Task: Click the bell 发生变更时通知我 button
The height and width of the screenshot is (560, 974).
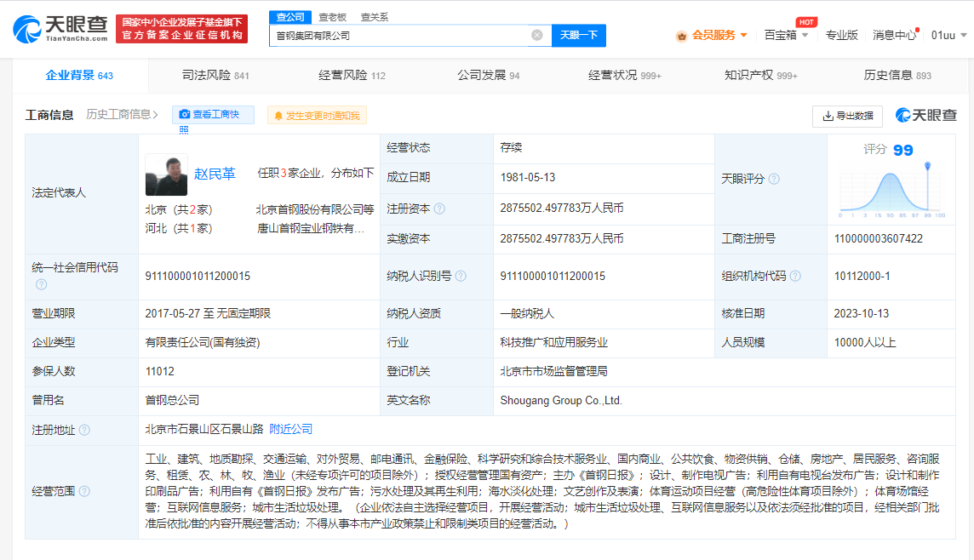Action: (x=316, y=116)
